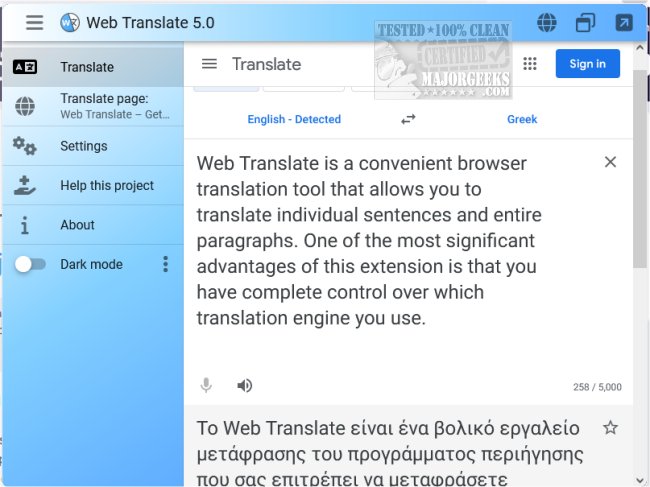The height and width of the screenshot is (487, 650).
Task: Click the gears icon beside Settings
Action: (x=24, y=146)
